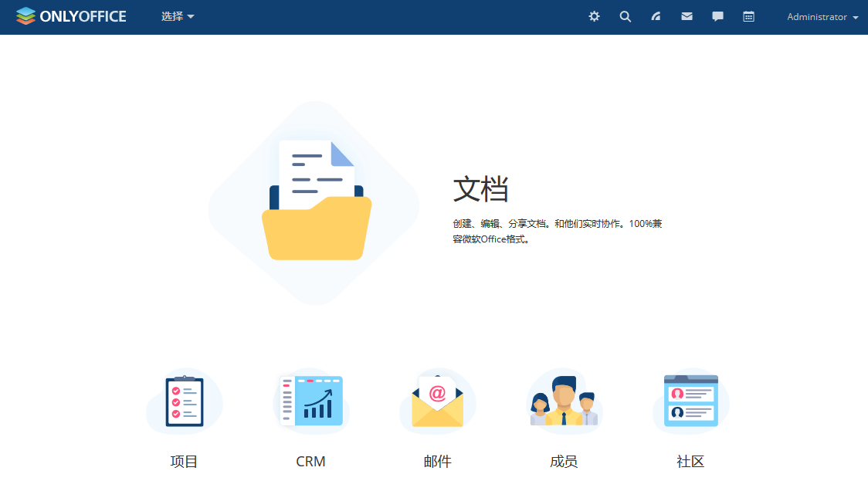Open the 成员 people icon
This screenshot has height=481, width=868.
click(564, 401)
